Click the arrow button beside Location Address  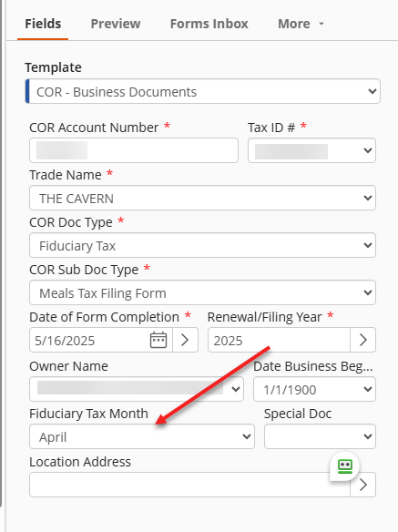(362, 485)
